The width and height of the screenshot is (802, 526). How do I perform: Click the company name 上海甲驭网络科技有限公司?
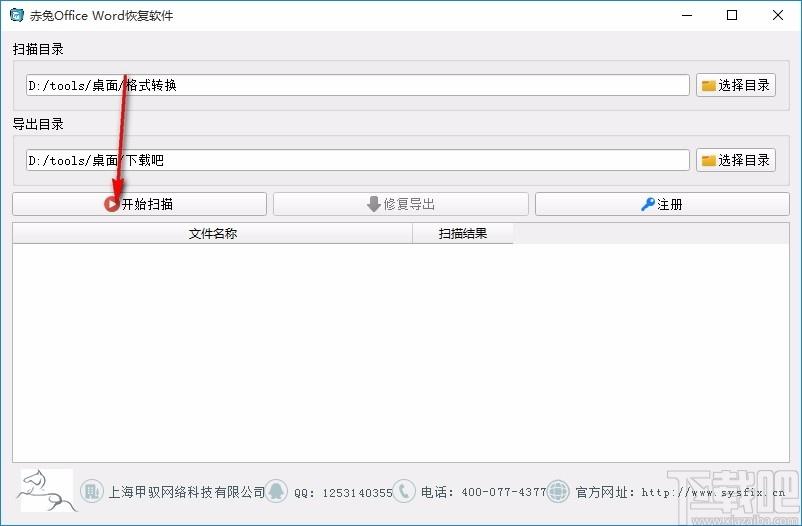click(x=187, y=492)
